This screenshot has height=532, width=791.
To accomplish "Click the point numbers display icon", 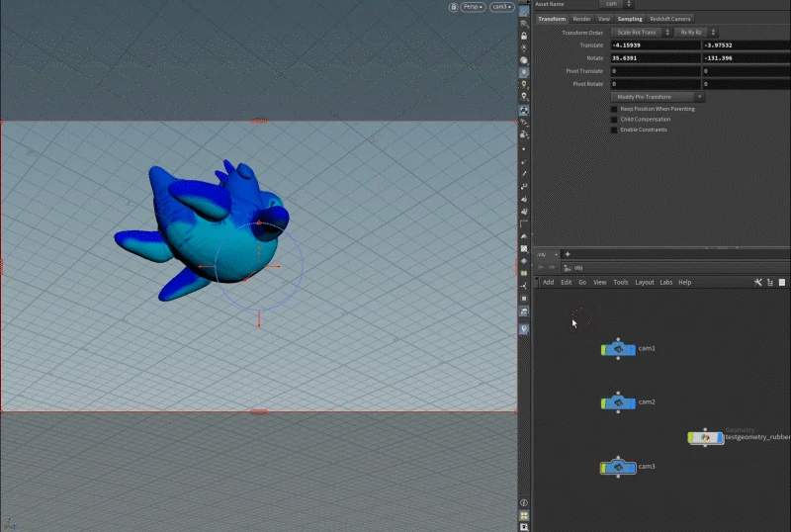I will [x=524, y=186].
